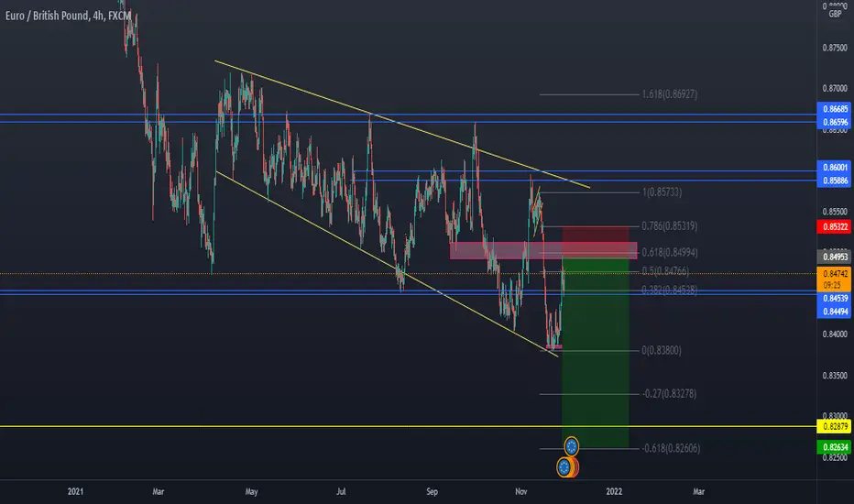Viewport: 854px width, 504px height.
Task: Select the 0.618(0.84994) Fibonacci level label
Action: pyautogui.click(x=670, y=252)
